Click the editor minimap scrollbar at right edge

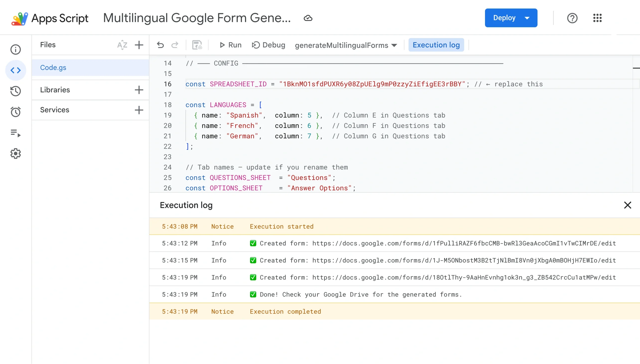coord(636,124)
